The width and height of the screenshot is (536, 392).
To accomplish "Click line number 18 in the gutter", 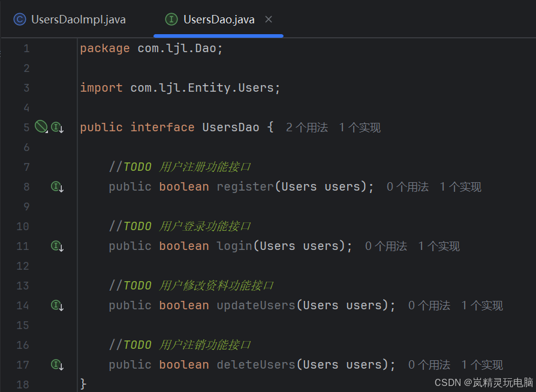I will pos(23,384).
